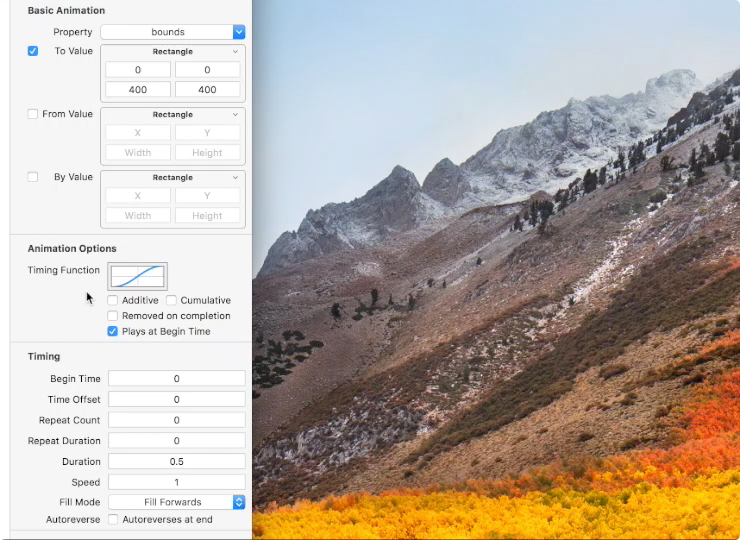The image size is (740, 540).
Task: Click the From Value Width field
Action: 138,152
